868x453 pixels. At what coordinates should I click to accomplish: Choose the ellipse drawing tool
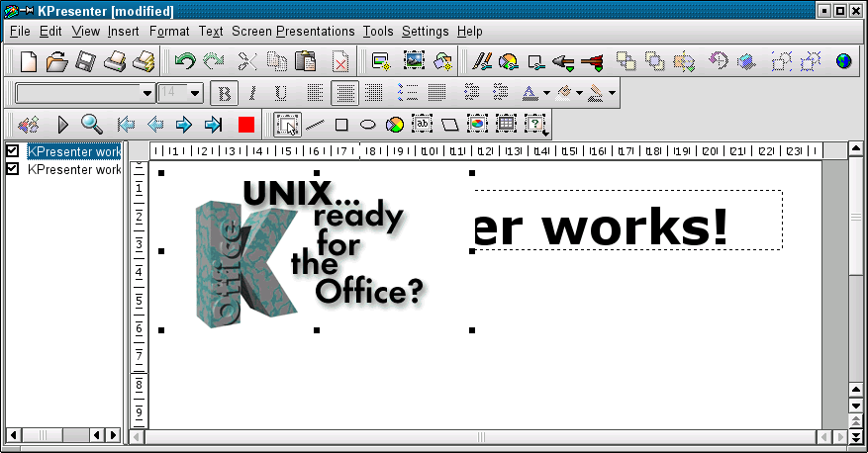(x=368, y=125)
